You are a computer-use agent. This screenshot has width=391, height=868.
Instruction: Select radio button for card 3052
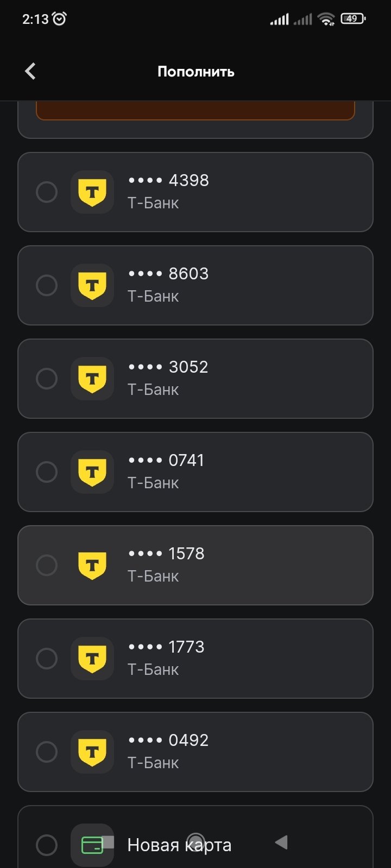(47, 379)
